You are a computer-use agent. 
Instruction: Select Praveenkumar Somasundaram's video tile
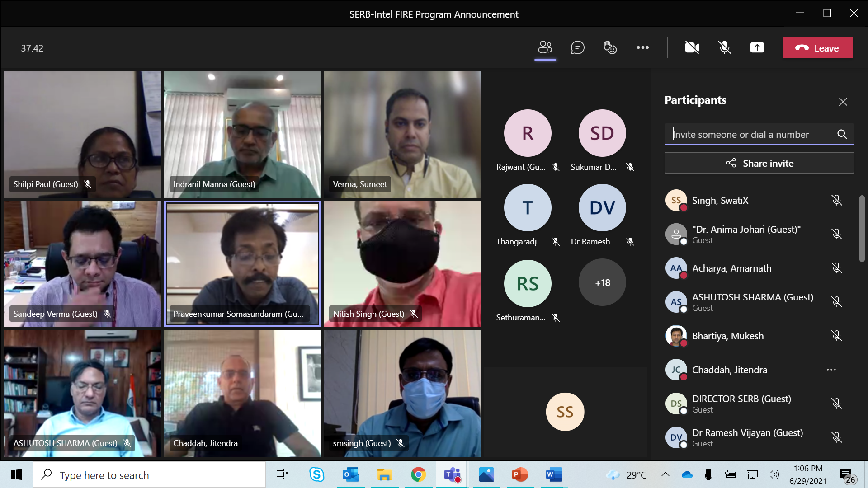pos(242,264)
